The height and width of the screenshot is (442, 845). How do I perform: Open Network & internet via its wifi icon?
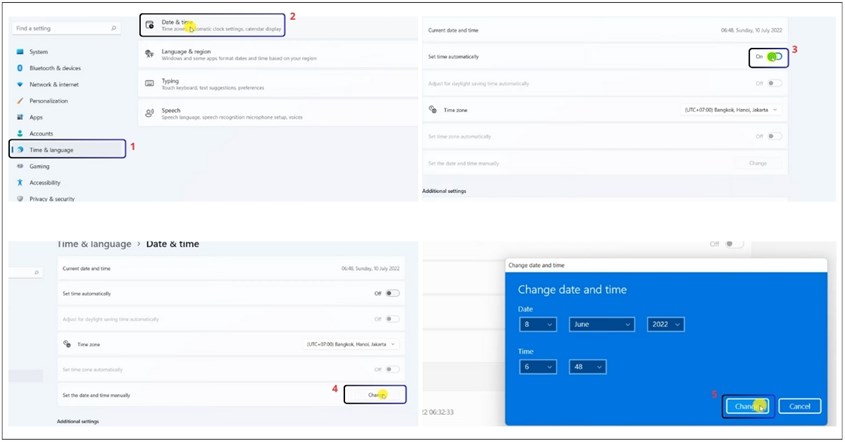click(x=20, y=85)
